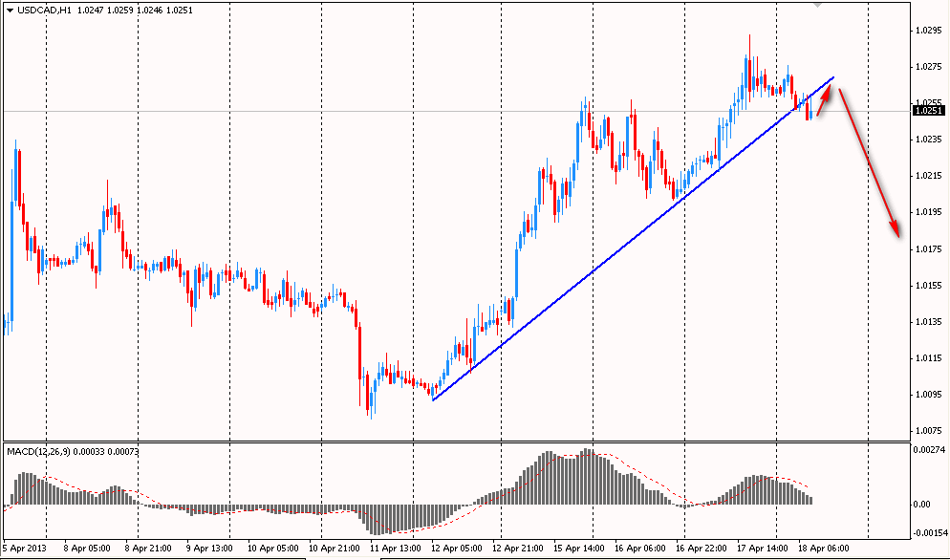Viewport: 950px width, 560px height.
Task: Click the 12 Apr 05:00 time label
Action: (x=457, y=549)
